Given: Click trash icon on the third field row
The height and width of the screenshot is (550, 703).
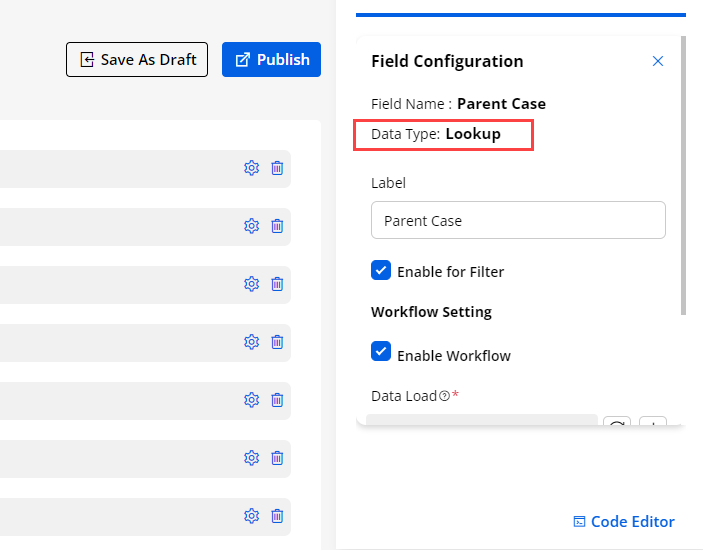Looking at the screenshot, I should coord(277,284).
